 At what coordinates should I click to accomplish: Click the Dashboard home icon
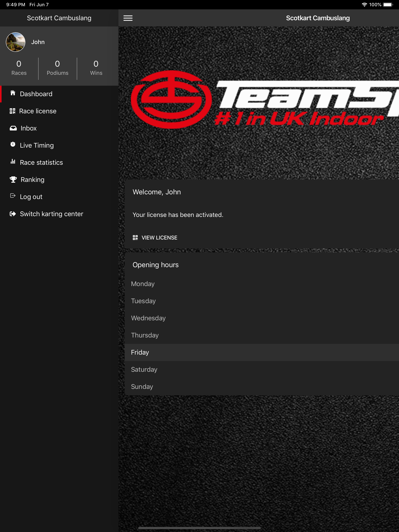coord(13,93)
